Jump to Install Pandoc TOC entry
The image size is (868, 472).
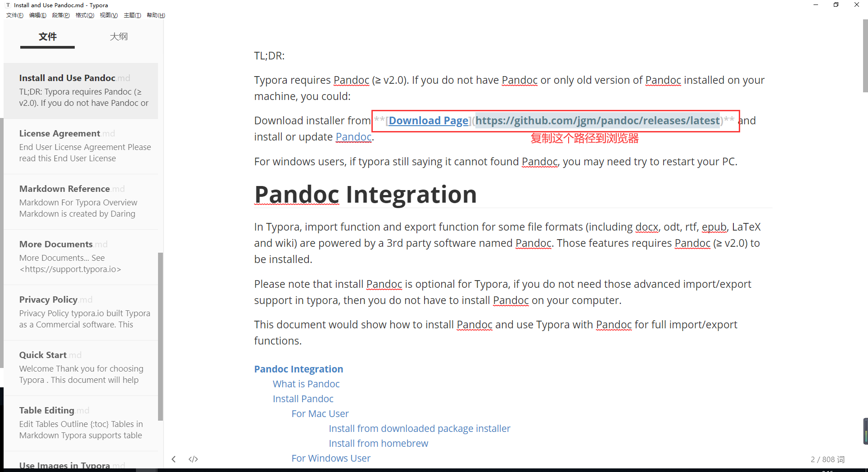pyautogui.click(x=303, y=399)
